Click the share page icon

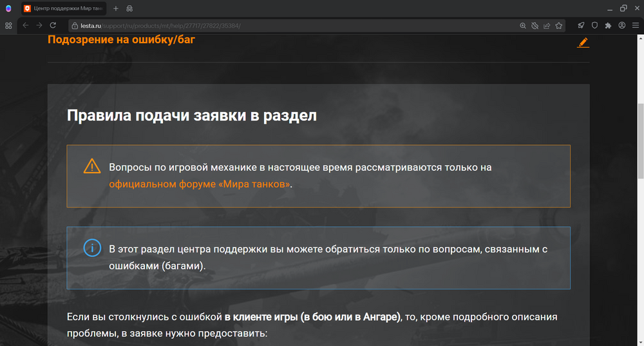tap(547, 26)
